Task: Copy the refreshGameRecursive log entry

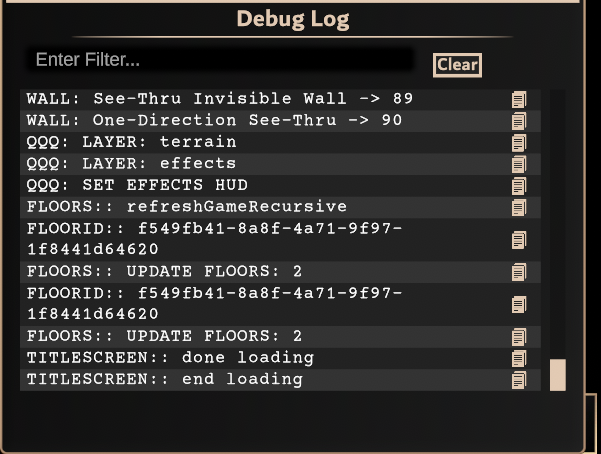Action: coord(519,207)
